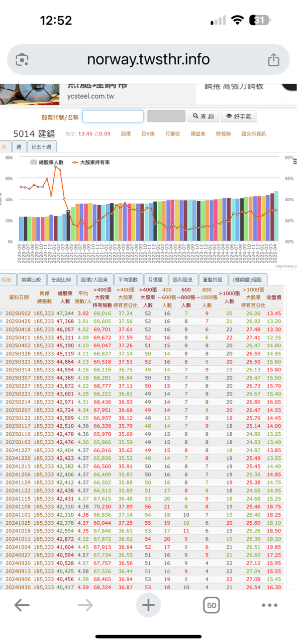The width and height of the screenshot is (297, 644).
Task: Click the ycsteel.com.tw ad link
Action: point(90,96)
